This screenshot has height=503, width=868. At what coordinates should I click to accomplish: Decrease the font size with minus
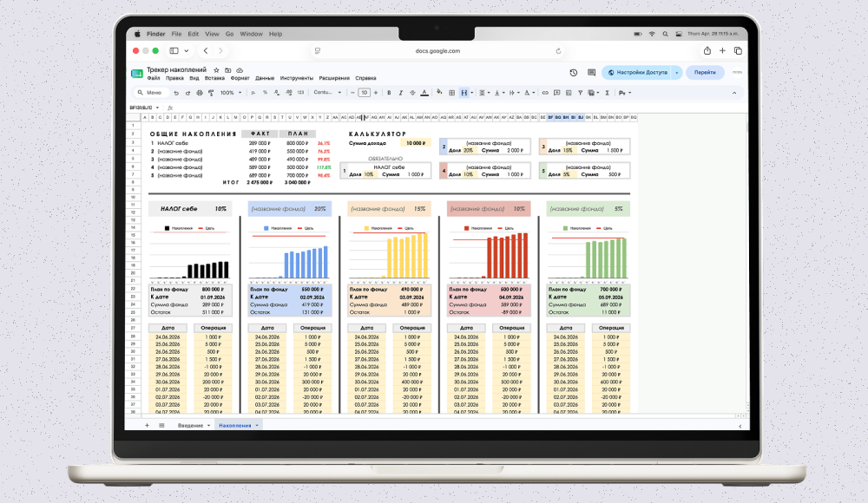click(x=352, y=93)
